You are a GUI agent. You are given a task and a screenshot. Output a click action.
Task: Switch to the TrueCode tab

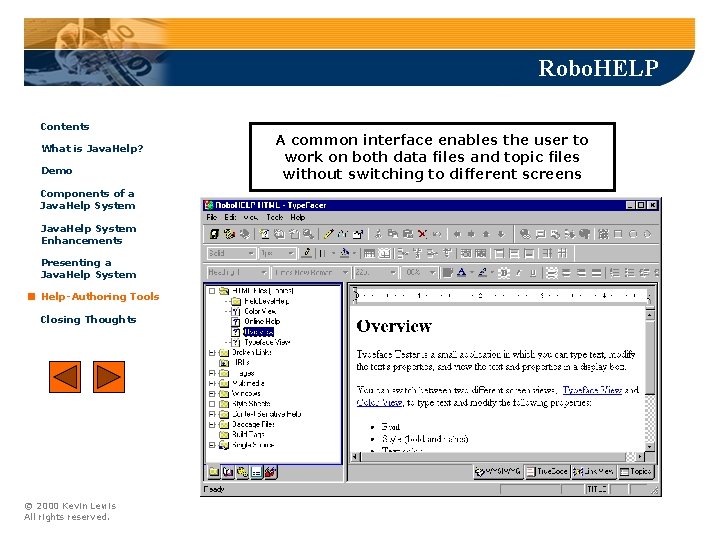click(547, 472)
